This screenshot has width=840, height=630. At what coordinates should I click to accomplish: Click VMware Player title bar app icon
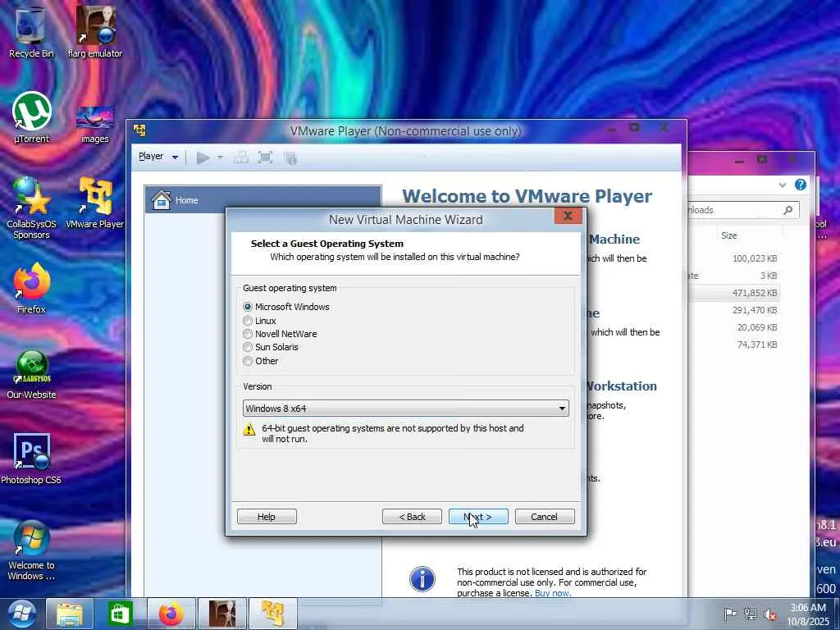pos(139,130)
